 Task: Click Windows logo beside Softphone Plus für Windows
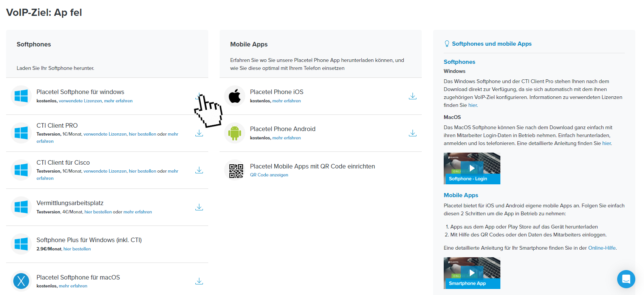(21, 244)
